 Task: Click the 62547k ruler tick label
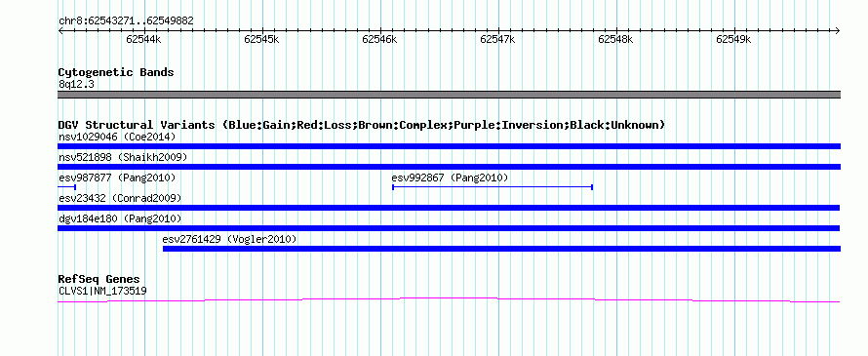497,39
